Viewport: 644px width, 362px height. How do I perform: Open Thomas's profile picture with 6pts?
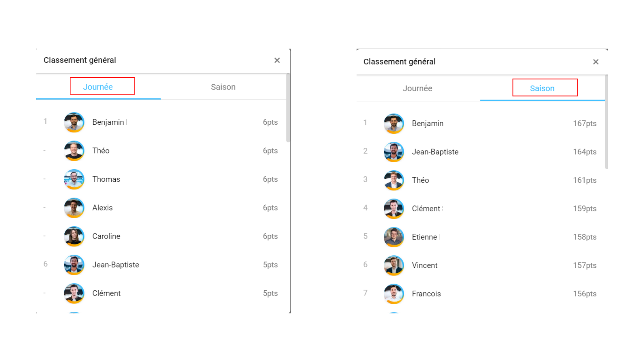pos(74,179)
